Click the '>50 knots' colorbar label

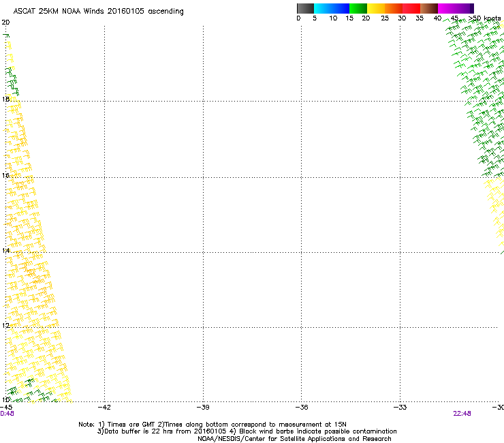tap(484, 18)
